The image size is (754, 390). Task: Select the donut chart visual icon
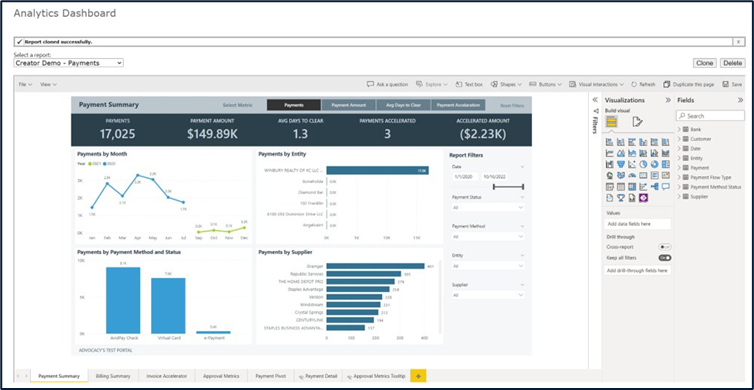tap(654, 164)
